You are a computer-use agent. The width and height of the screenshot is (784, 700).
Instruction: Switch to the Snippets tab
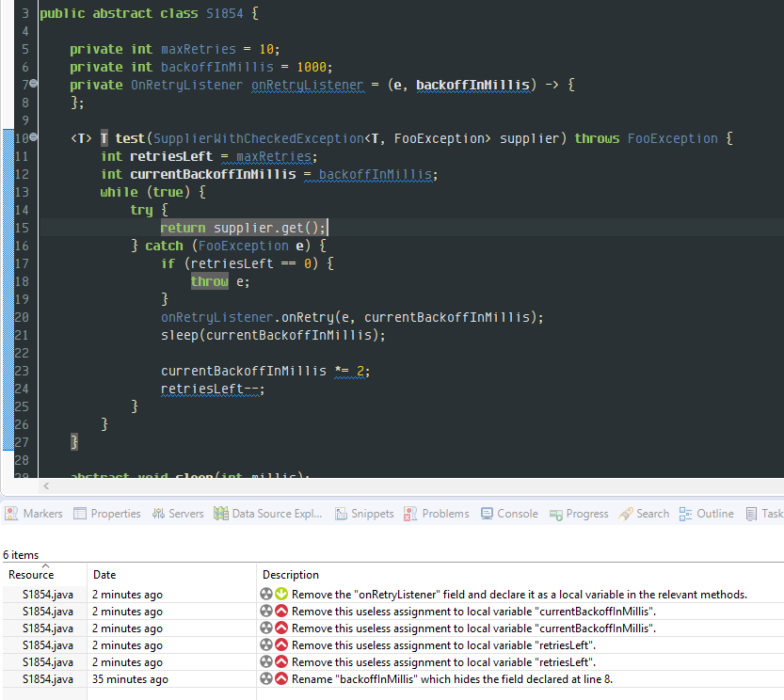[x=364, y=514]
